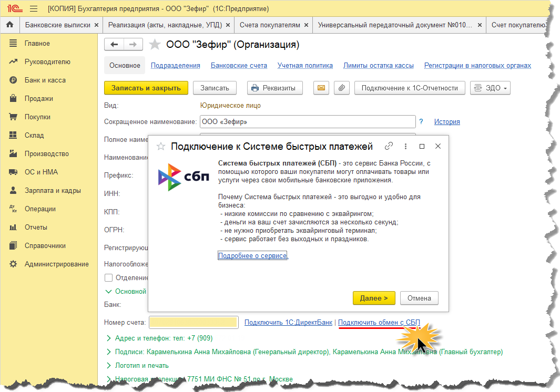Image resolution: width=560 pixels, height=392 pixels.
Task: Click the Сокращенное наименование input field
Action: pos(308,121)
